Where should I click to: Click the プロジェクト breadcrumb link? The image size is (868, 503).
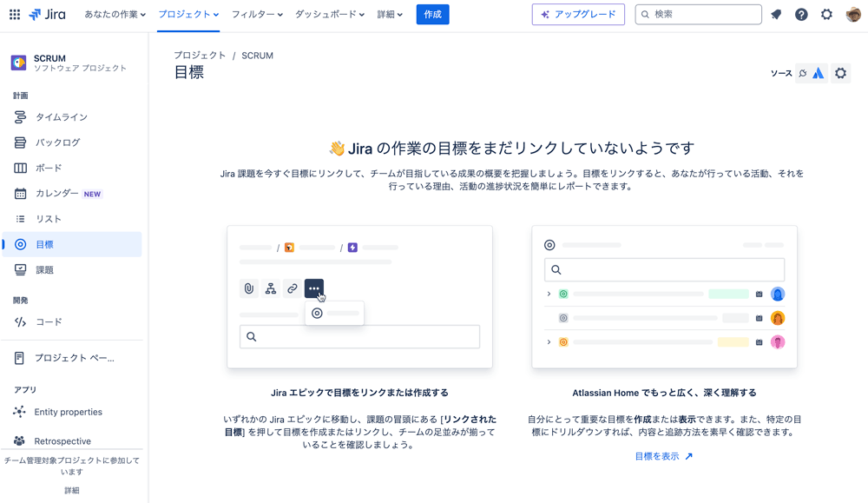(200, 56)
